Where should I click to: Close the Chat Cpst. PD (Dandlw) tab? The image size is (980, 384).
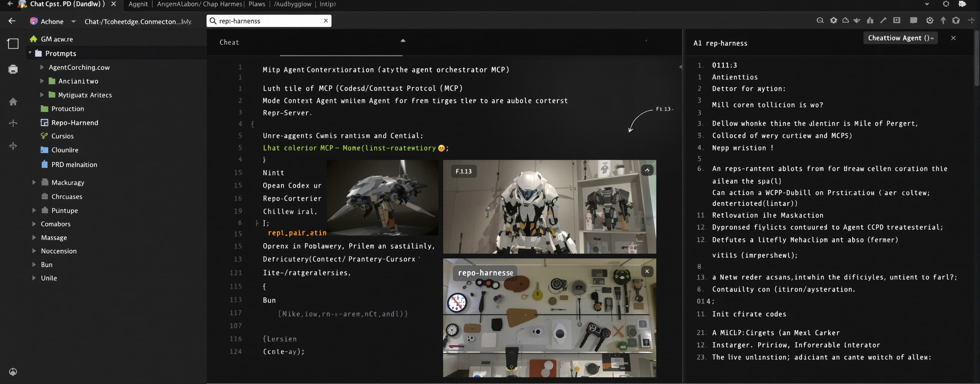point(113,4)
